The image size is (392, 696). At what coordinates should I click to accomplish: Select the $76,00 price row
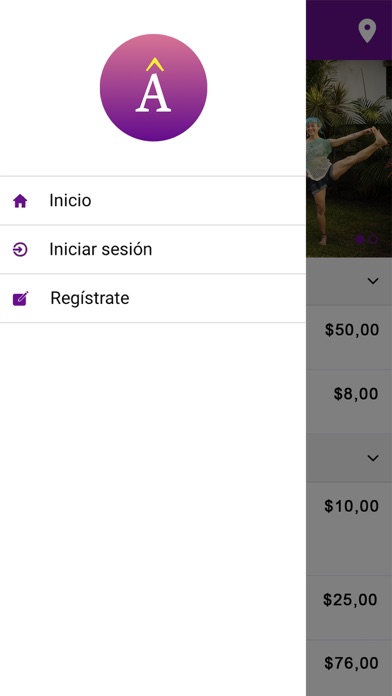click(x=349, y=668)
